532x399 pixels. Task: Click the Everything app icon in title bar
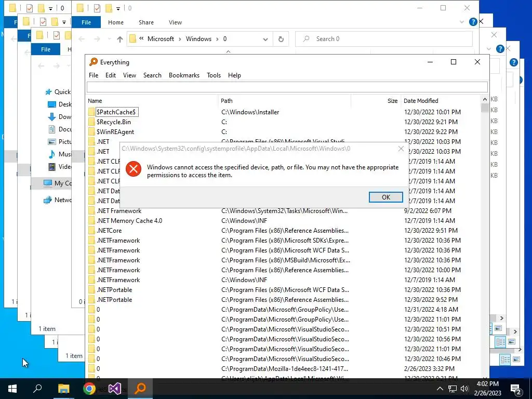(x=94, y=62)
